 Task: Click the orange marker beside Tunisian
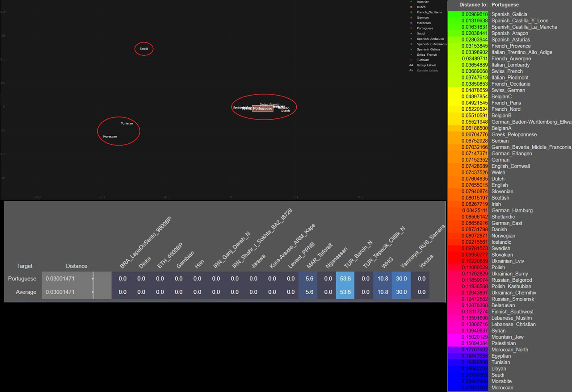tap(411, 60)
